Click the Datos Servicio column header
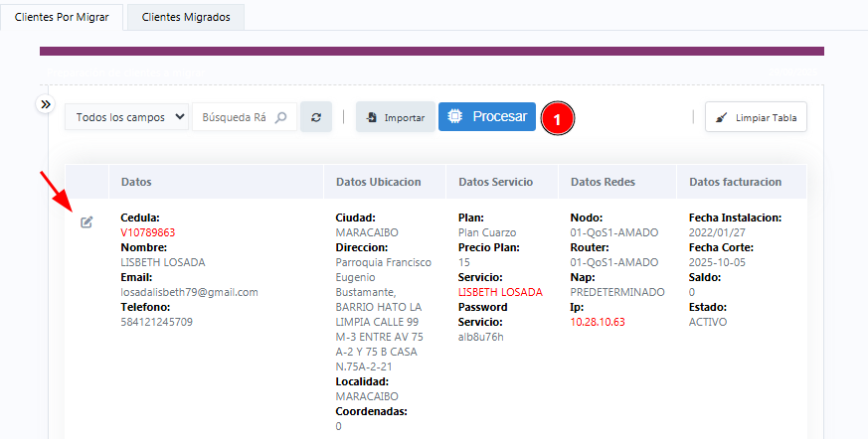 click(x=496, y=182)
